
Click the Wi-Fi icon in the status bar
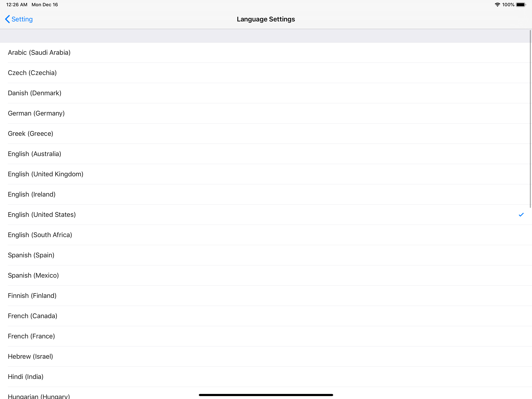[x=497, y=4]
